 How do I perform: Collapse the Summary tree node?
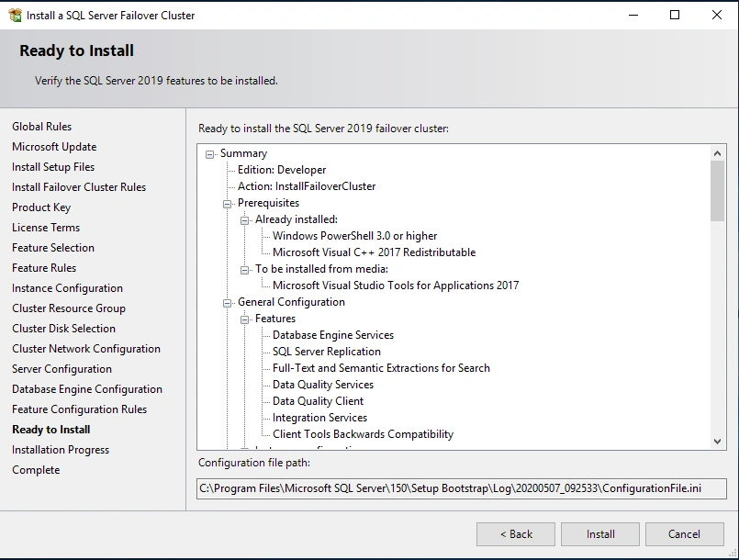pyautogui.click(x=210, y=154)
